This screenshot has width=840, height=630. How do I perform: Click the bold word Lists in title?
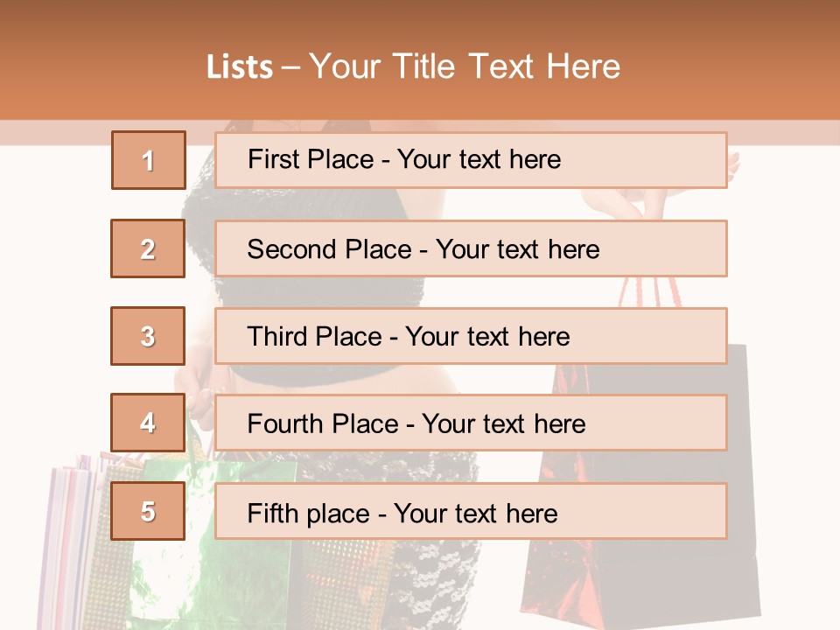(x=240, y=66)
